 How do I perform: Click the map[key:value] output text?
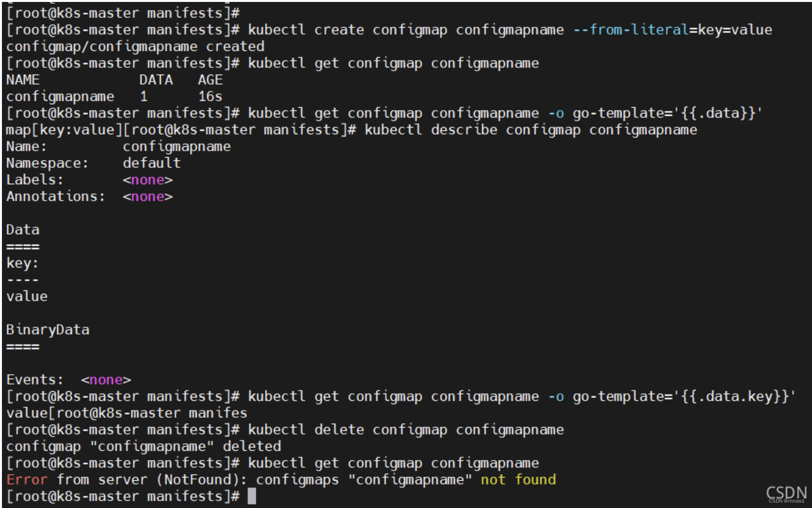pyautogui.click(x=63, y=129)
